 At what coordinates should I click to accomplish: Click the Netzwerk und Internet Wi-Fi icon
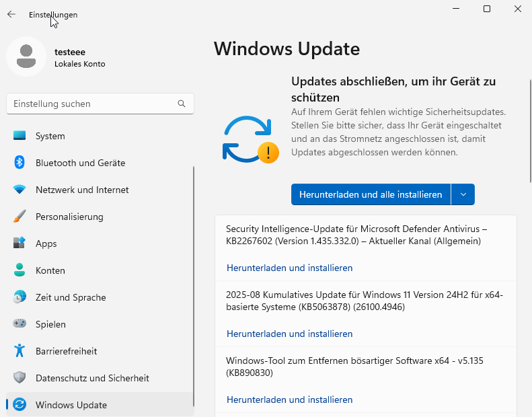click(20, 190)
